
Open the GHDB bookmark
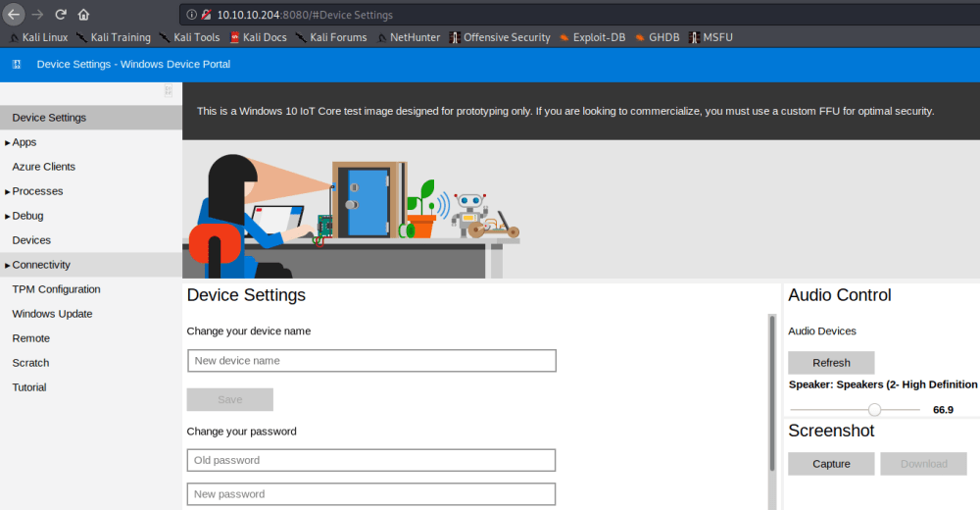pos(657,37)
